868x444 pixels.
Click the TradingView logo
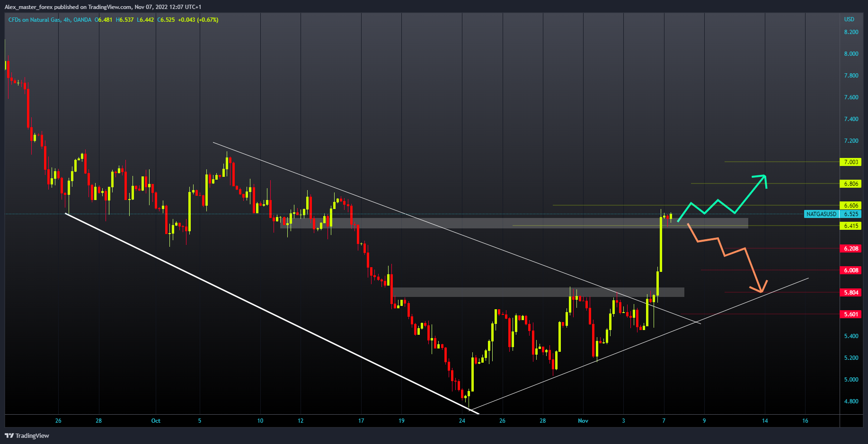click(27, 435)
